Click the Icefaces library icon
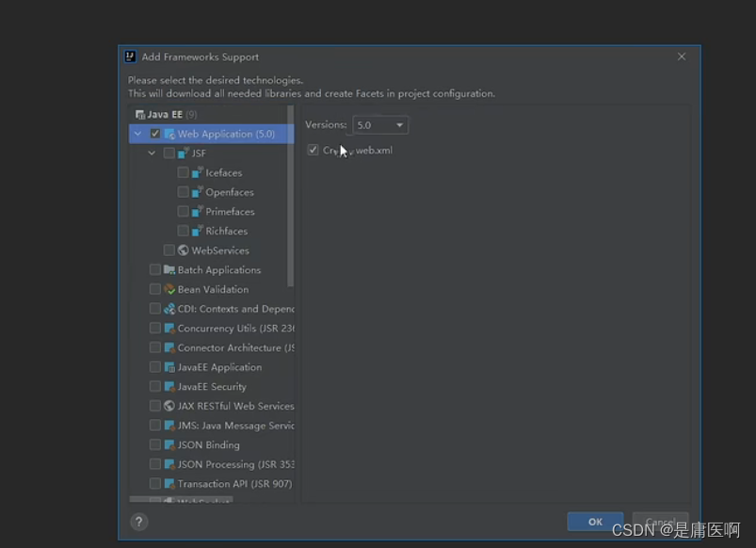This screenshot has width=756, height=548. click(197, 172)
